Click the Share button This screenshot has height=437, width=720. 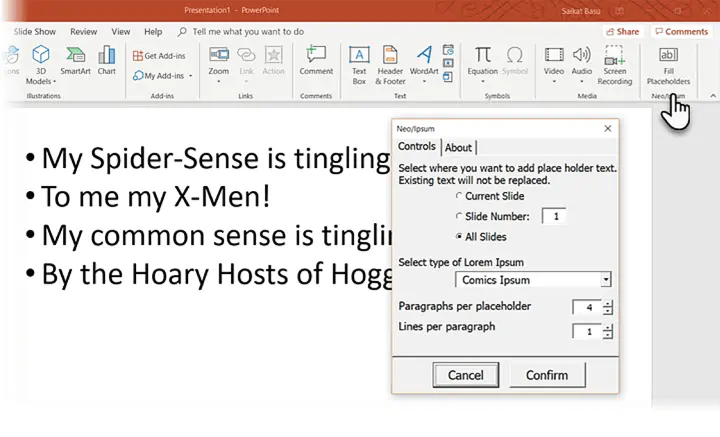pos(623,32)
